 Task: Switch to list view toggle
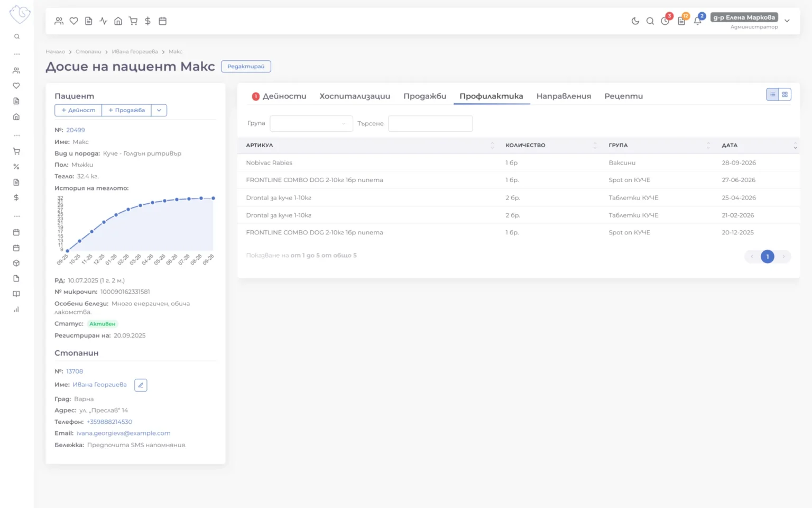pyautogui.click(x=773, y=95)
